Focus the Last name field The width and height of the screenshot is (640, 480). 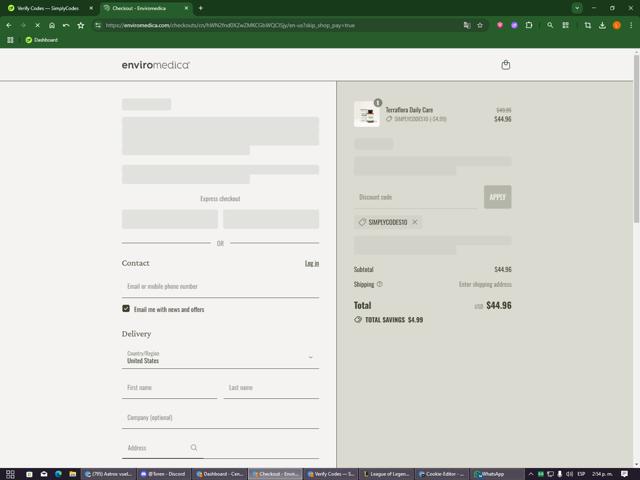271,388
